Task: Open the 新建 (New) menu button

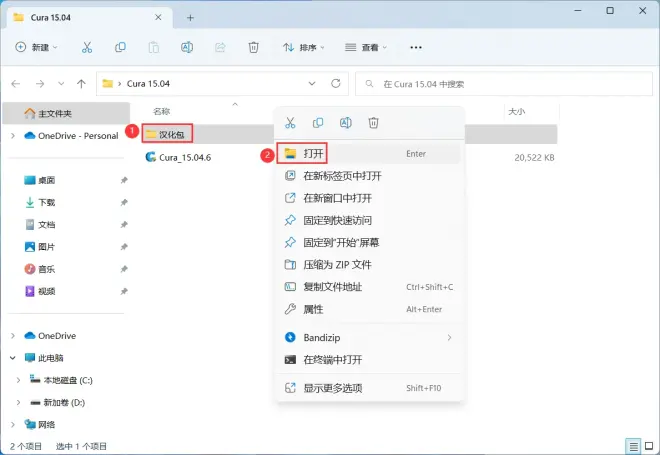Action: point(36,47)
